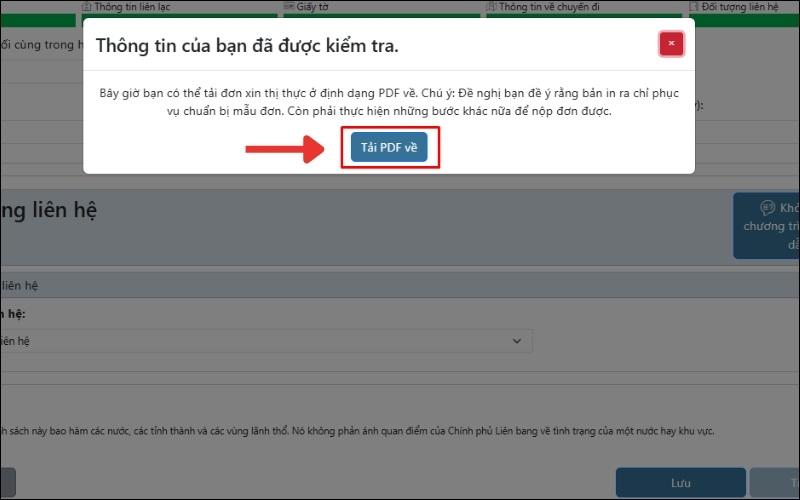Open the Thông tin liên lạc tab
800x500 pixels.
(x=126, y=7)
